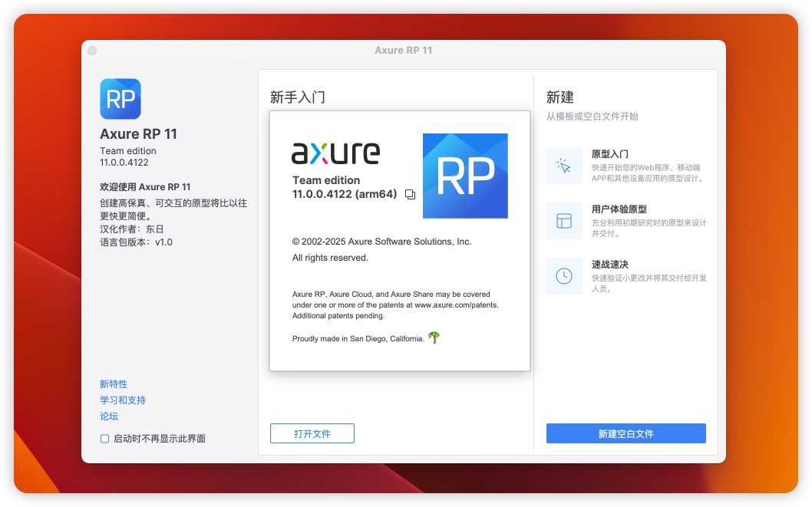
Task: Click the palm tree icon after San Diego text
Action: pyautogui.click(x=434, y=337)
